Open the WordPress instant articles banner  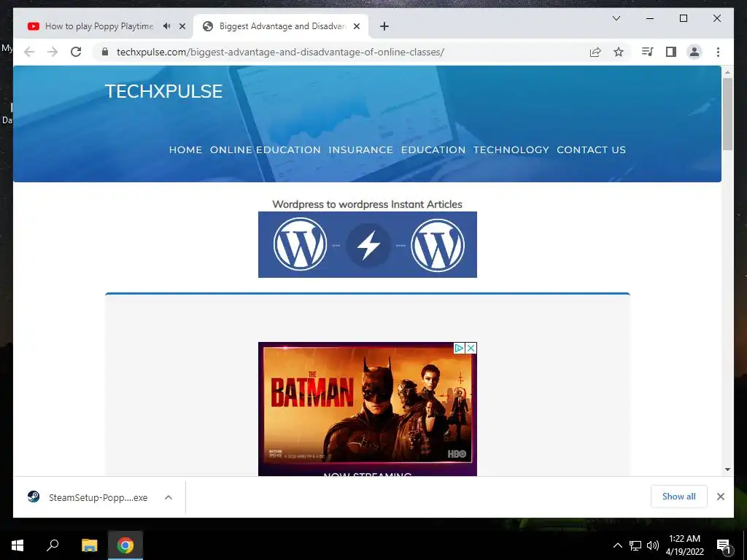coord(368,244)
